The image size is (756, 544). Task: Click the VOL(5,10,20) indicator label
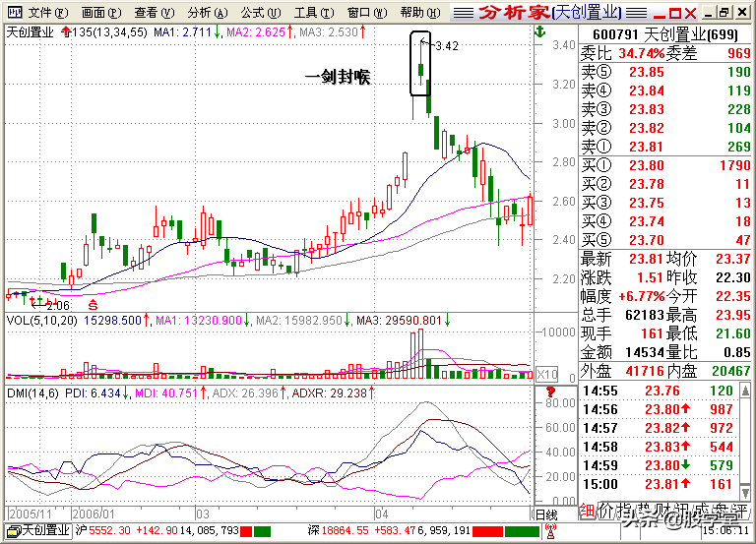(41, 321)
